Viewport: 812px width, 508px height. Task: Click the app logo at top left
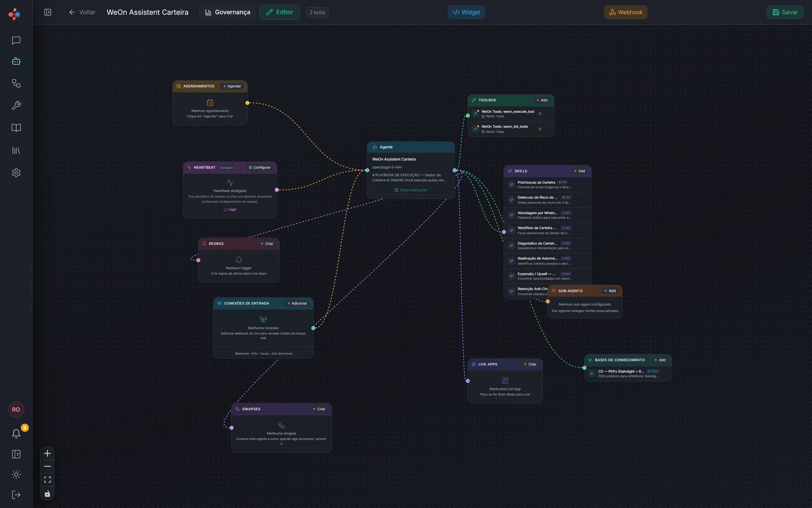pyautogui.click(x=14, y=14)
